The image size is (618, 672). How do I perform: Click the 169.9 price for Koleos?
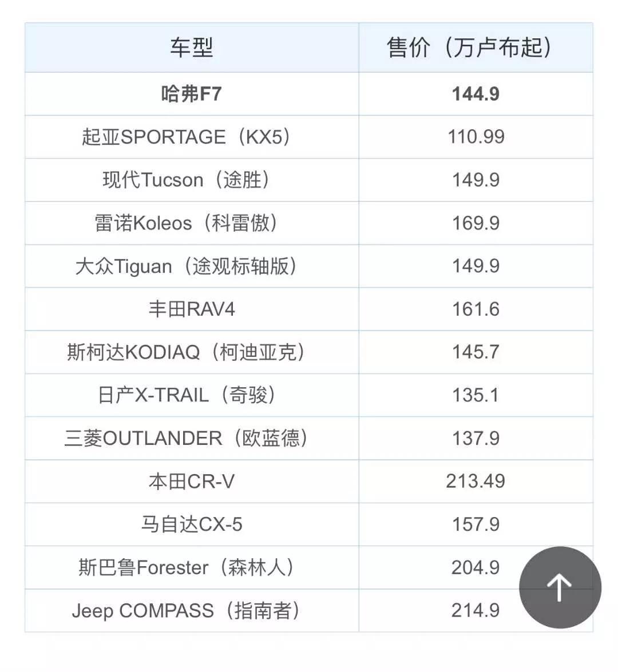pos(476,223)
